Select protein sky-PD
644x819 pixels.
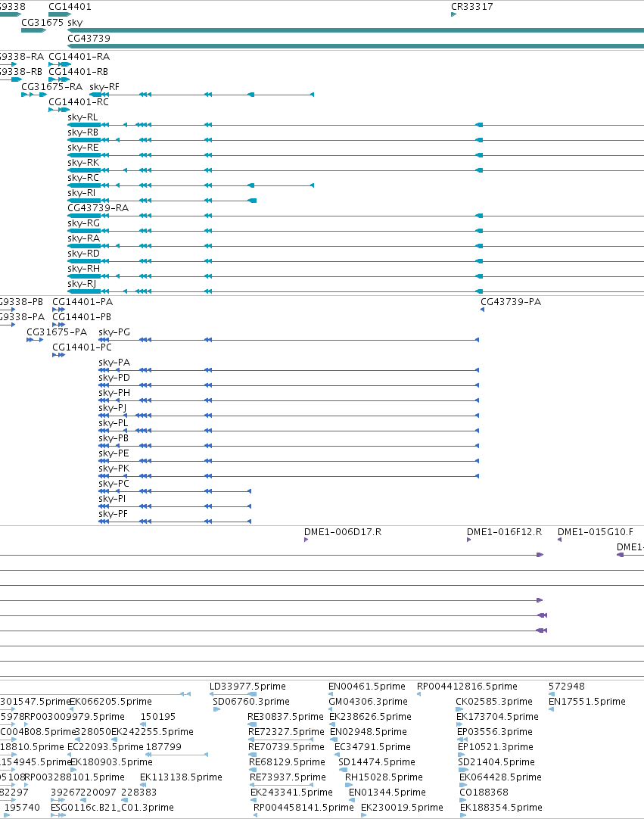pos(289,385)
